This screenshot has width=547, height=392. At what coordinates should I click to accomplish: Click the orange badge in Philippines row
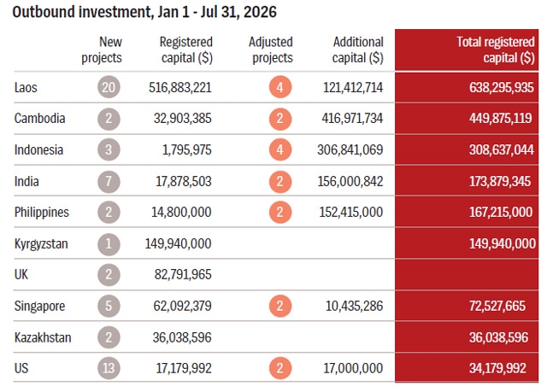[280, 212]
